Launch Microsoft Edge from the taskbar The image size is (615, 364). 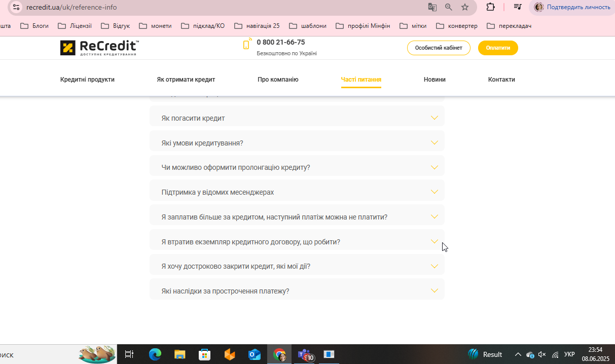[155, 354]
